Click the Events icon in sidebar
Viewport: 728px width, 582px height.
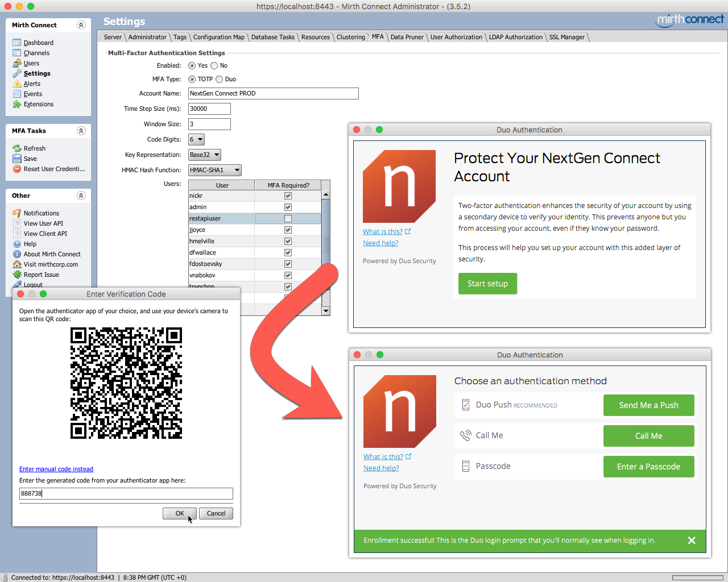(x=17, y=94)
